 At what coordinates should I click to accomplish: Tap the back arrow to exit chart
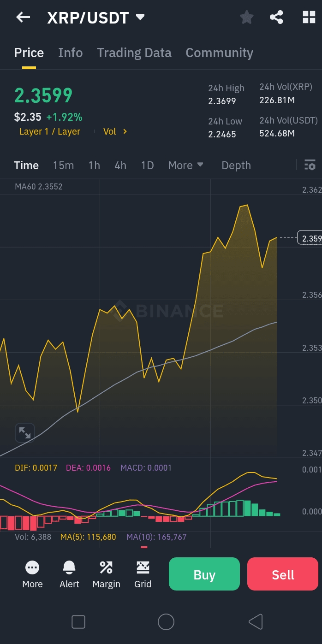pos(22,17)
